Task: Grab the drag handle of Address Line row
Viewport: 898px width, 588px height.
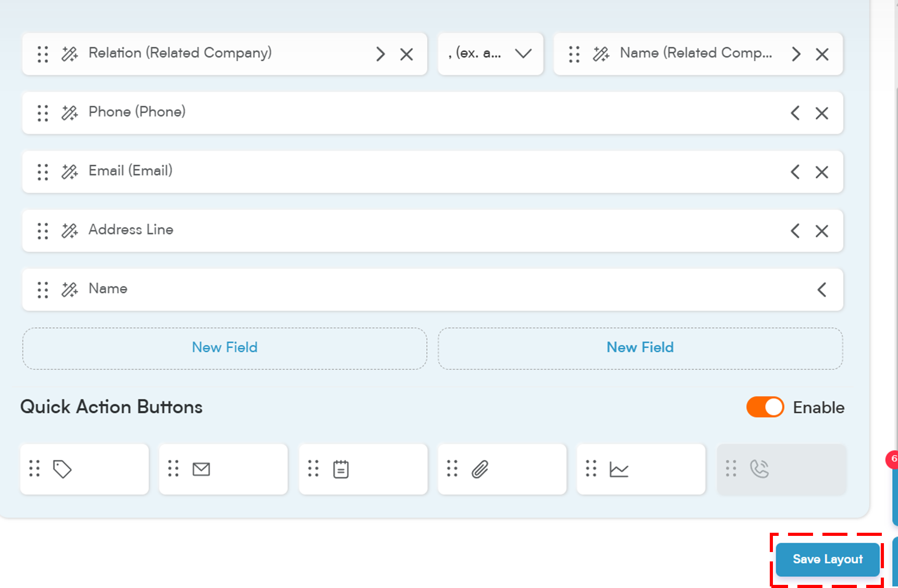Action: pos(43,231)
